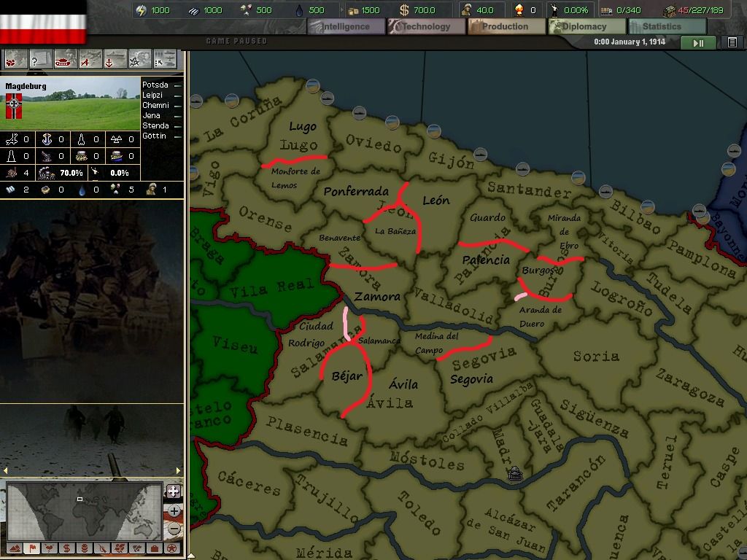Open the Statistics tab
Image resolution: width=747 pixels, height=560 pixels.
pos(667,27)
